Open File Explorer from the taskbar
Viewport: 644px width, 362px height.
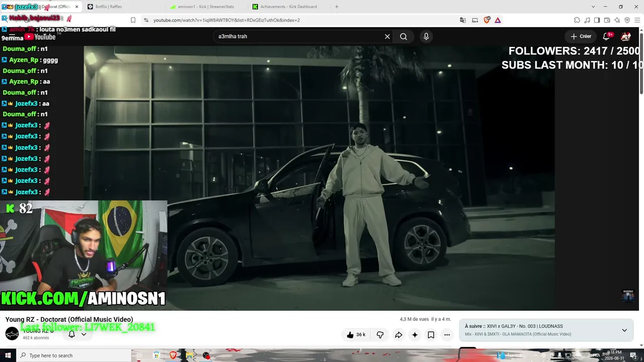point(190,355)
